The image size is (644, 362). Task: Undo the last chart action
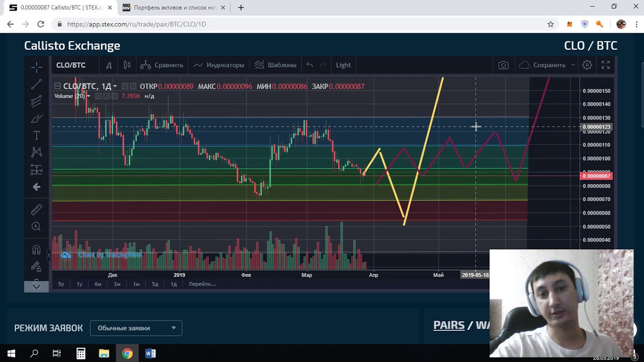pos(309,65)
